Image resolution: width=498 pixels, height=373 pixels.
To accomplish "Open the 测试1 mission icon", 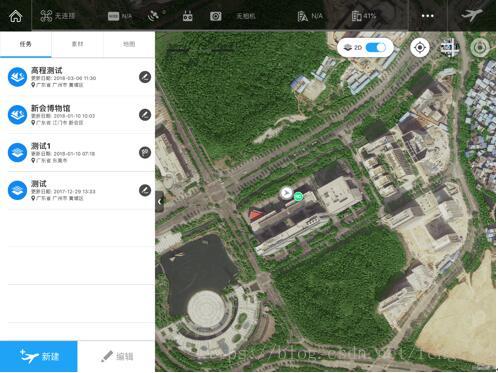I will click(x=17, y=152).
